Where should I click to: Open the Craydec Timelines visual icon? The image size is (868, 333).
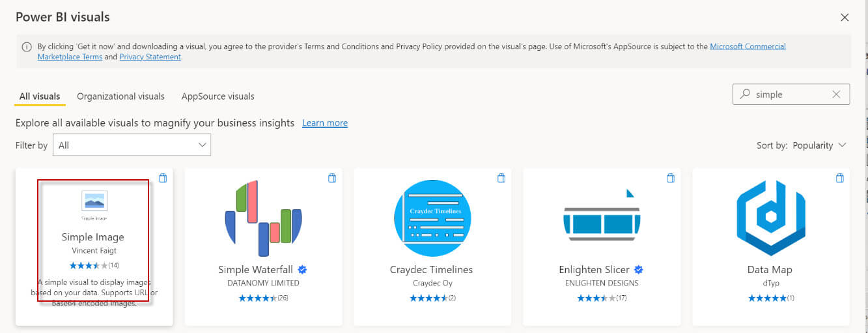coord(432,218)
